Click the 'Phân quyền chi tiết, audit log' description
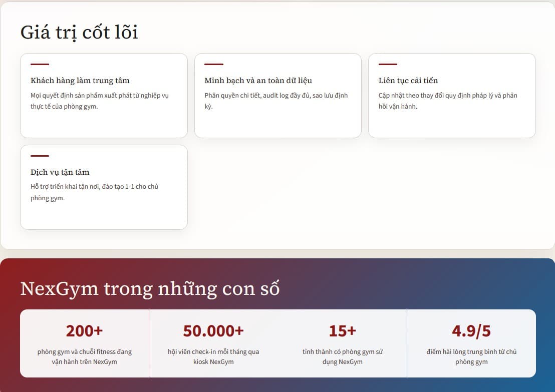This screenshot has height=392, width=555. 276,101
